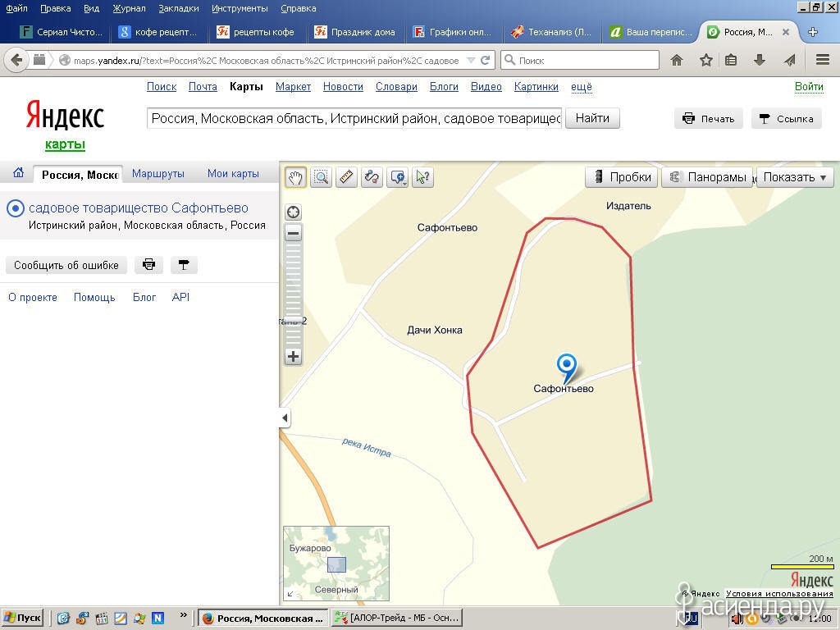Open a new browser tab with plus

813,32
